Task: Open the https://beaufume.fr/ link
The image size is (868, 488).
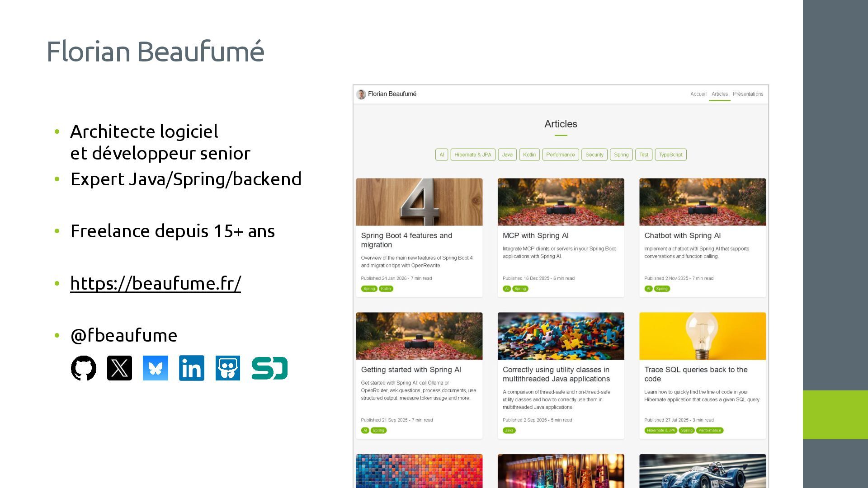Action: (x=156, y=283)
